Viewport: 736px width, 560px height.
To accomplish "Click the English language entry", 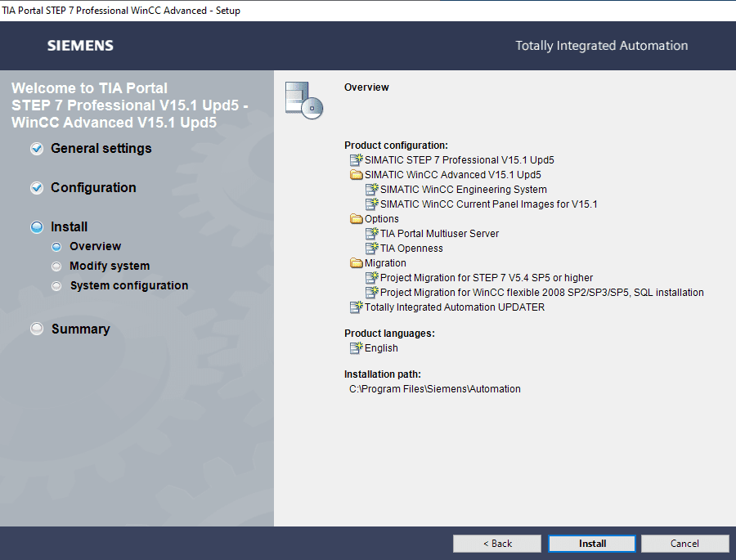I will (x=381, y=348).
